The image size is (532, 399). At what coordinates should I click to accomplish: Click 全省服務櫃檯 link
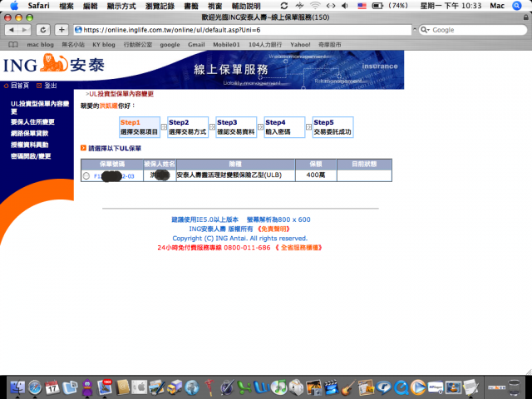299,248
